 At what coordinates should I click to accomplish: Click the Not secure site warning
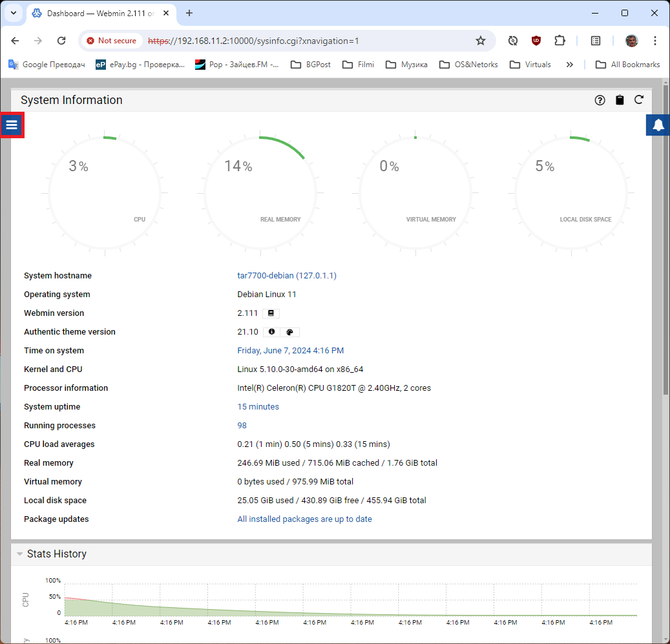point(112,41)
